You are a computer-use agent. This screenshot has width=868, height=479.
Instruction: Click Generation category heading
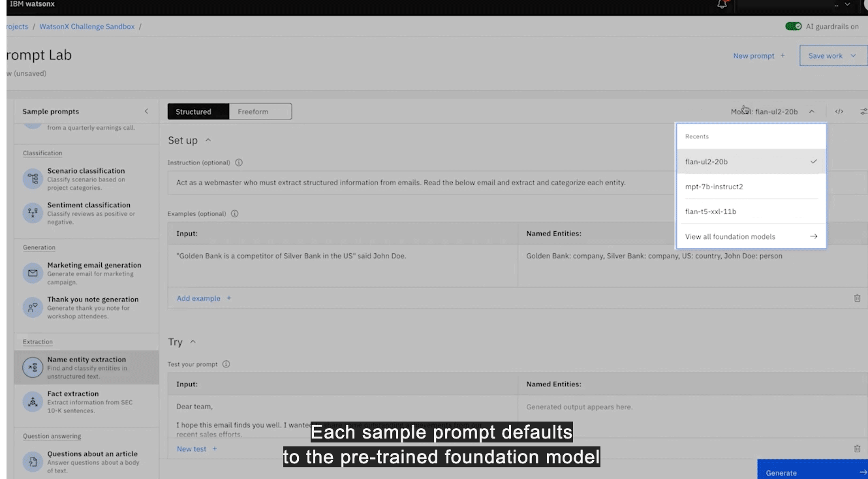39,247
